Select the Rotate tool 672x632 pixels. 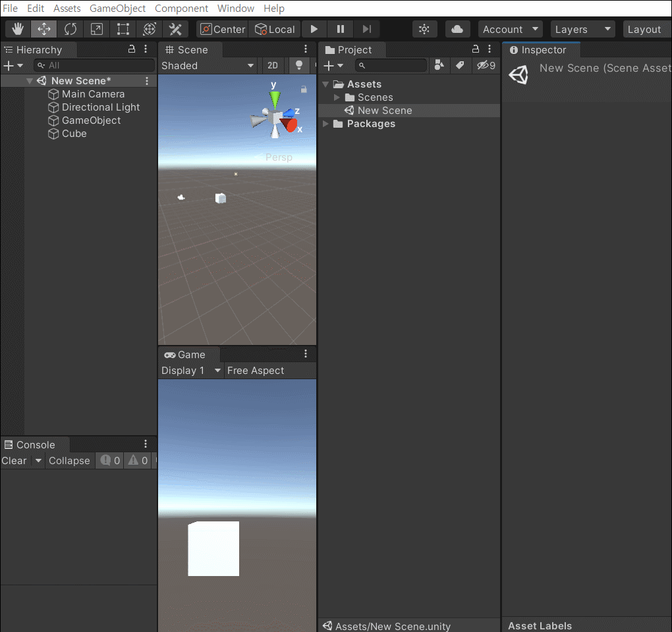click(70, 29)
